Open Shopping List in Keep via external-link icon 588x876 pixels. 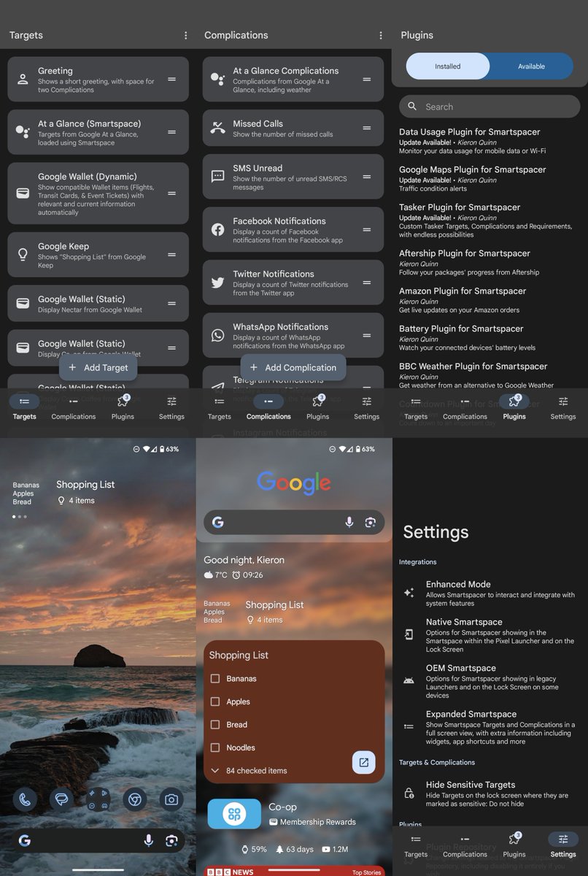363,762
